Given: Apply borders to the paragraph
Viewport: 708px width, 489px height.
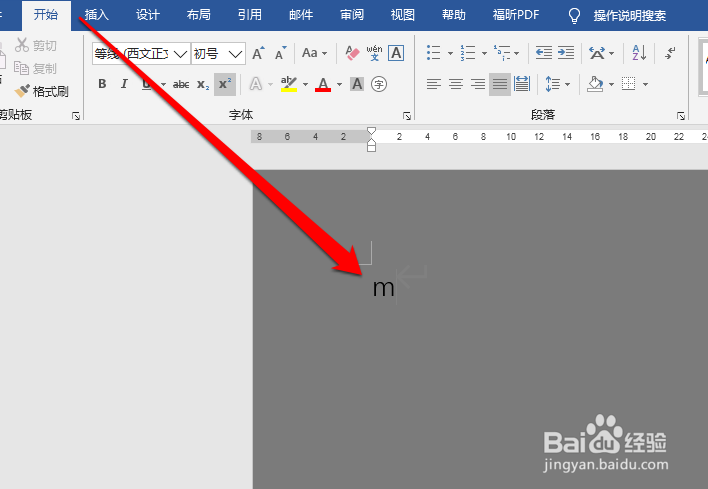Looking at the screenshot, I should click(x=629, y=84).
